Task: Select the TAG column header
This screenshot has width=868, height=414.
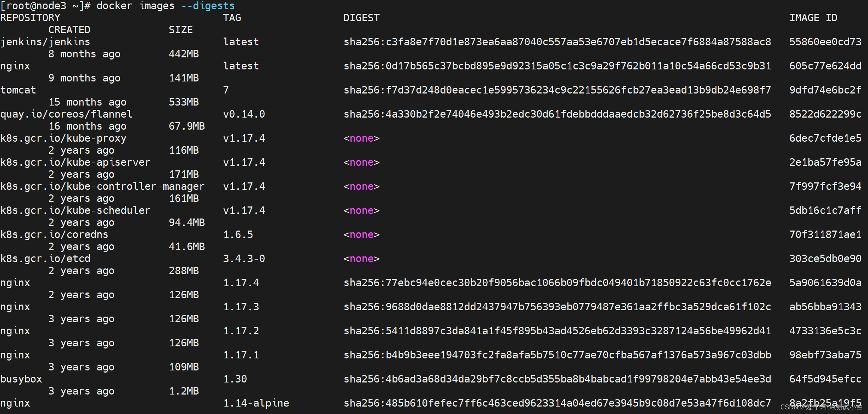Action: click(232, 18)
